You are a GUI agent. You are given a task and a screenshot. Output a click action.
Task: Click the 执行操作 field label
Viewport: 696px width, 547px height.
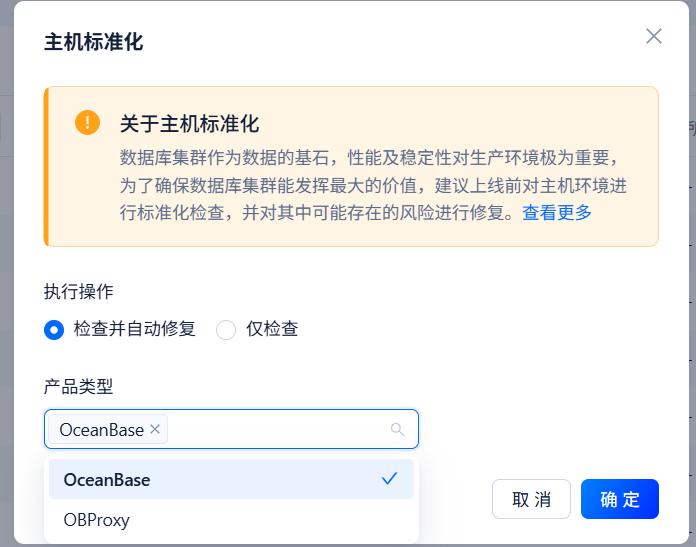click(x=79, y=291)
